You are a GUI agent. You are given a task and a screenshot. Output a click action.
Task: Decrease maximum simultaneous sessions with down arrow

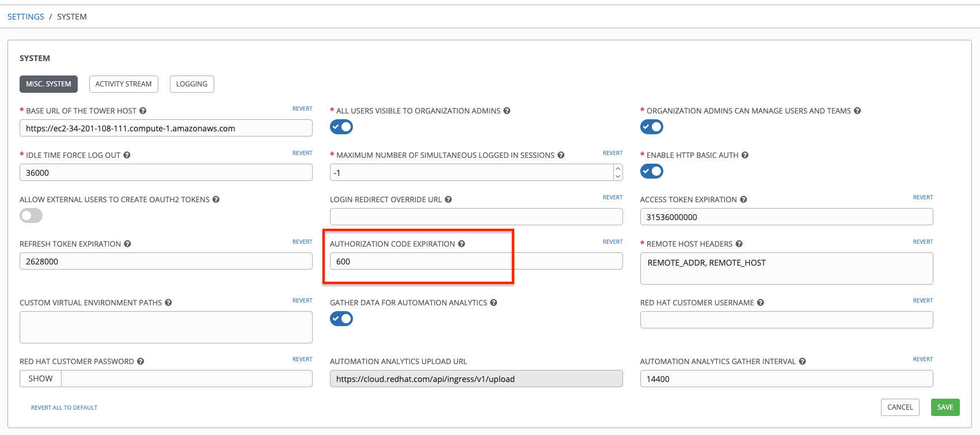[618, 176]
